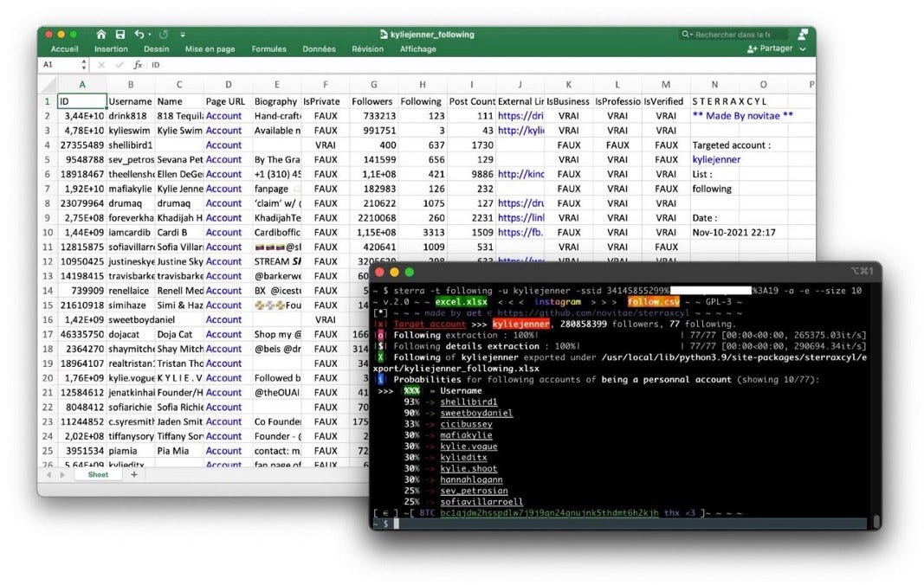Viewport: 924px width, 585px height.
Task: Expand the ribbon chevron next to Partager
Action: click(803, 49)
